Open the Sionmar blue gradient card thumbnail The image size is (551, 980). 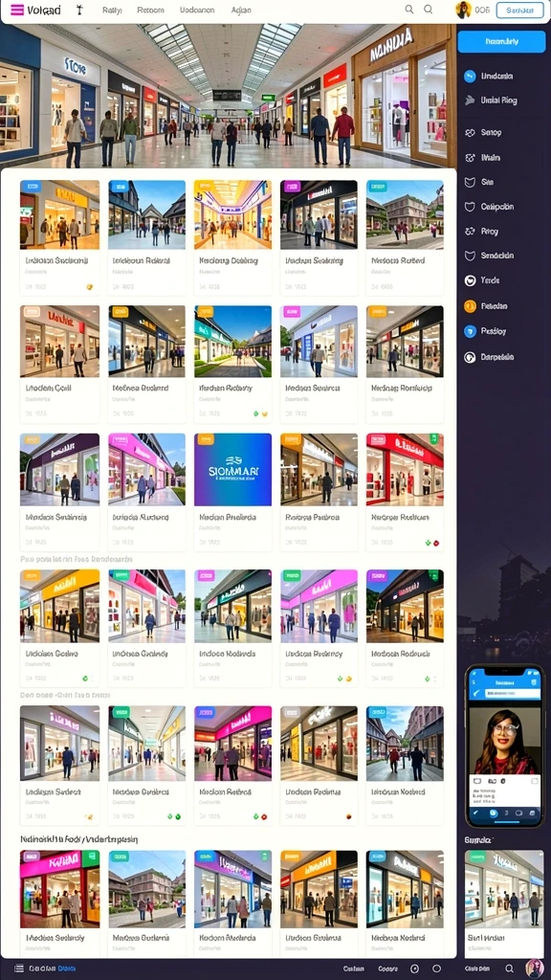click(x=233, y=469)
